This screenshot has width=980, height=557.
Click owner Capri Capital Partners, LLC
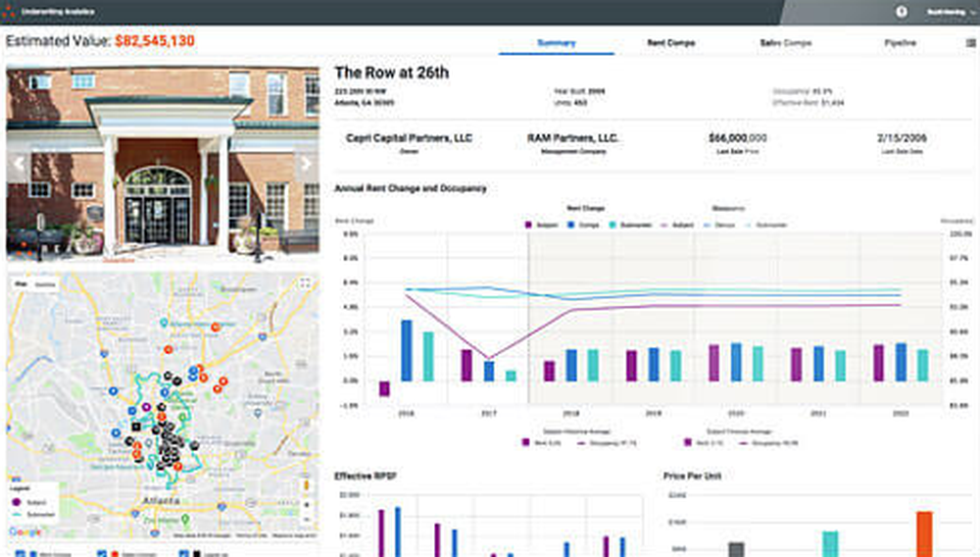(409, 138)
